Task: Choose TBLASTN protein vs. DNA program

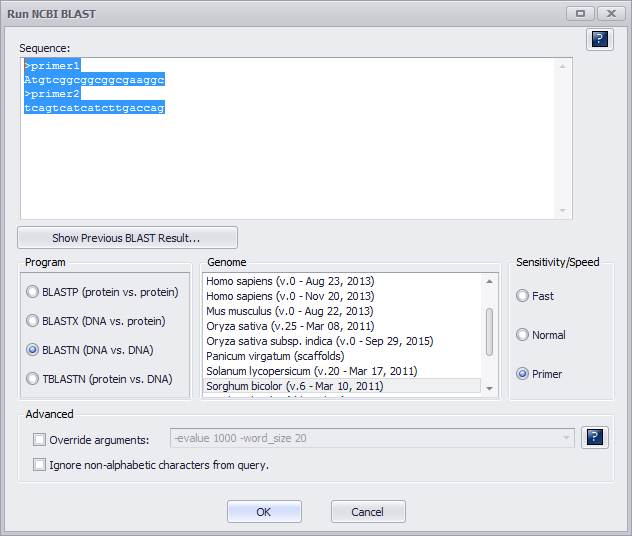Action: click(x=33, y=379)
